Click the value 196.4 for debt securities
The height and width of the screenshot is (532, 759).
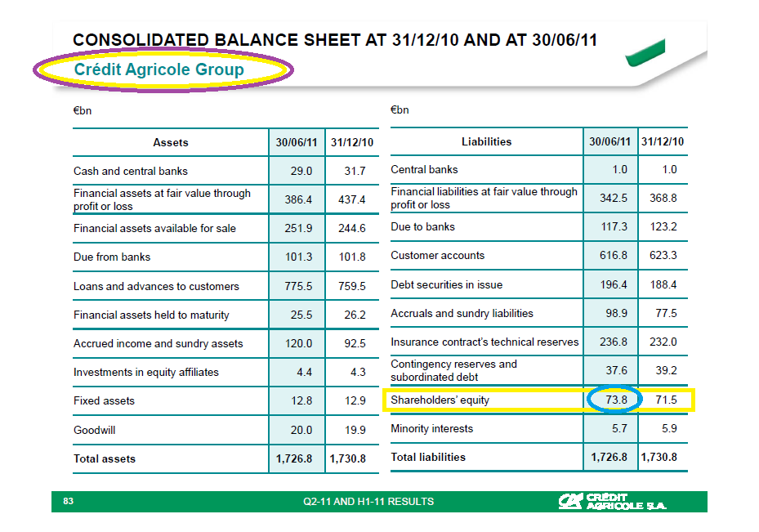[614, 284]
